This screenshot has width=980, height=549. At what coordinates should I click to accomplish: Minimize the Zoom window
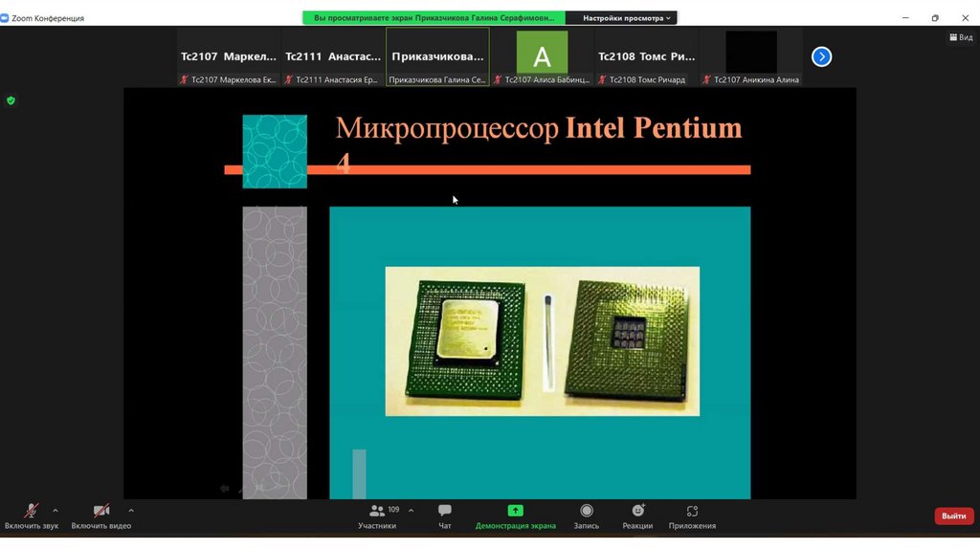tap(905, 18)
